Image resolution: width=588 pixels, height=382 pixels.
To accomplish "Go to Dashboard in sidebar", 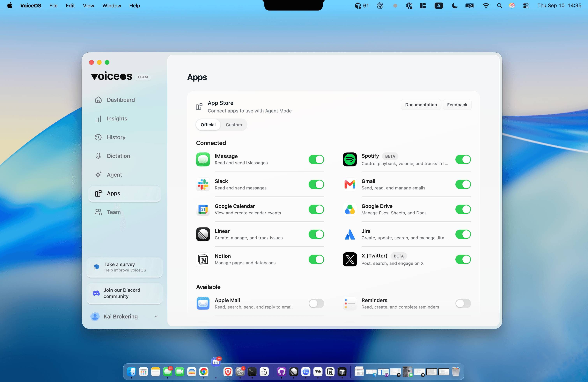I will coord(125,100).
